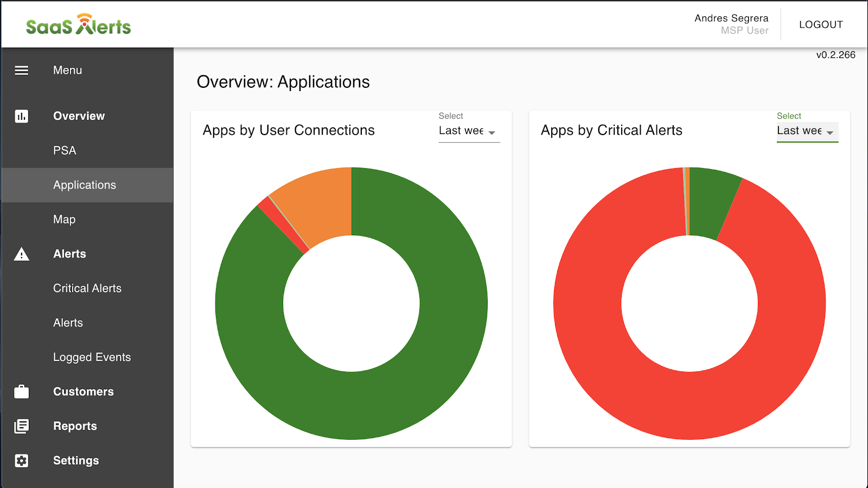Screen dimensions: 868x488
Task: Open the Last week dropdown for Apps by User Connections
Action: 468,131
